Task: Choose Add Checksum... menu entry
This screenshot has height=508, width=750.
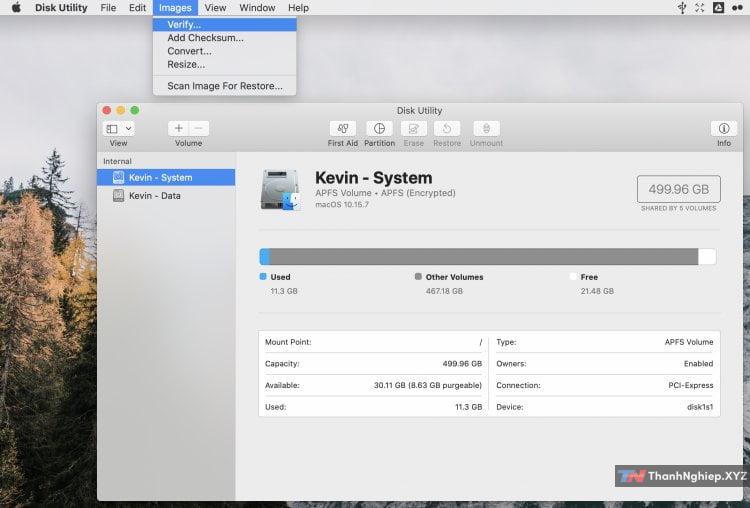Action: (205, 38)
